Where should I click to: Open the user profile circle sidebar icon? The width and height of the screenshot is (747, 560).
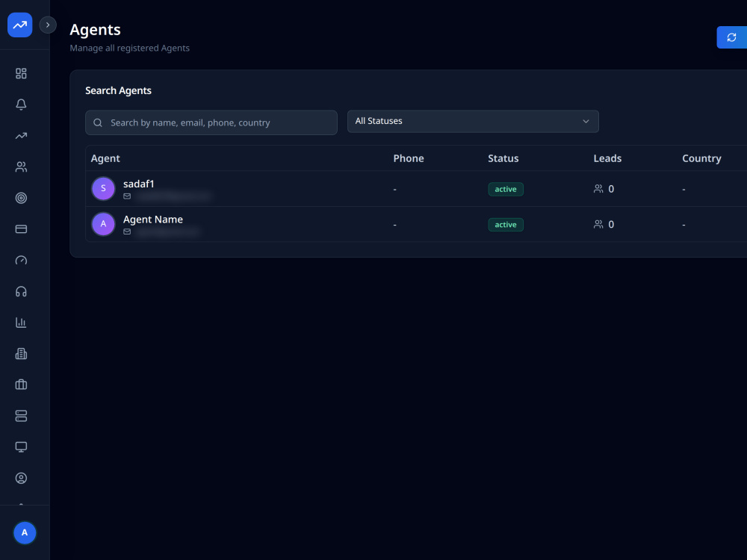[21, 478]
